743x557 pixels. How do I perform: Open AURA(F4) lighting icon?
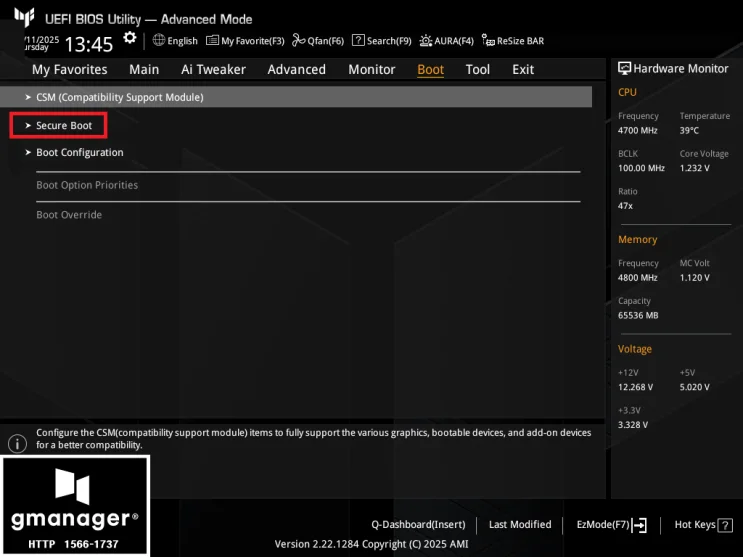(x=426, y=41)
